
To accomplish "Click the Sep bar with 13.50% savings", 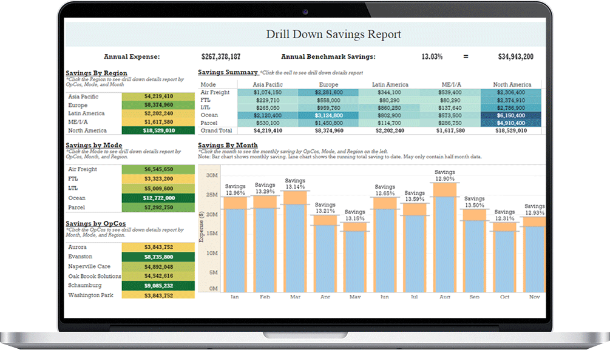I will point(475,251).
